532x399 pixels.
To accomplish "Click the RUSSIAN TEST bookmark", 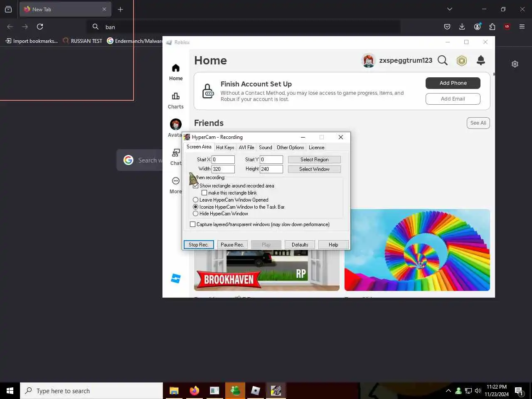I will (82, 41).
